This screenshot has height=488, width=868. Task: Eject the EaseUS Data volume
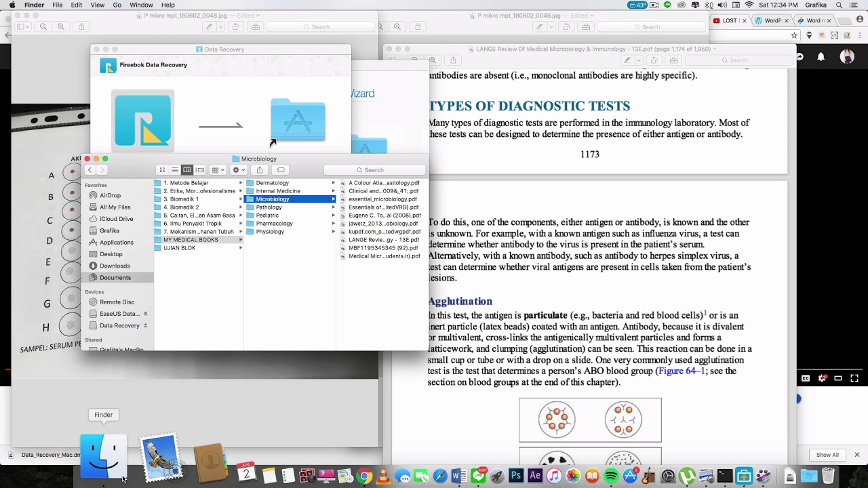click(145, 314)
